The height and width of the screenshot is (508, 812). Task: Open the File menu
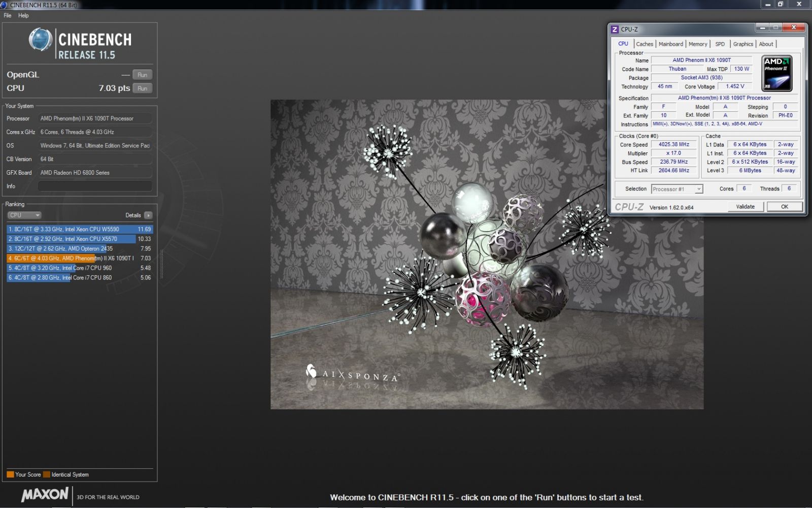(x=8, y=15)
